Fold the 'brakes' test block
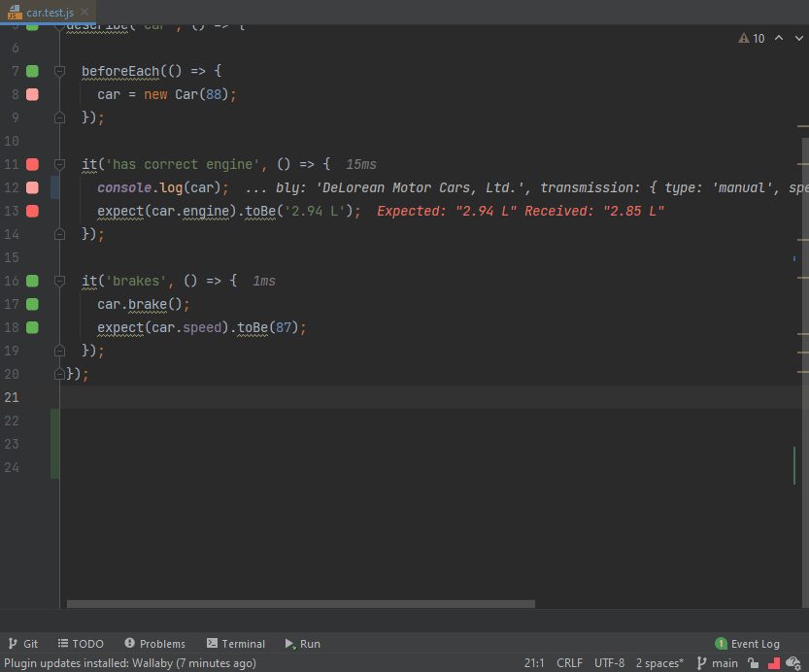 59,282
